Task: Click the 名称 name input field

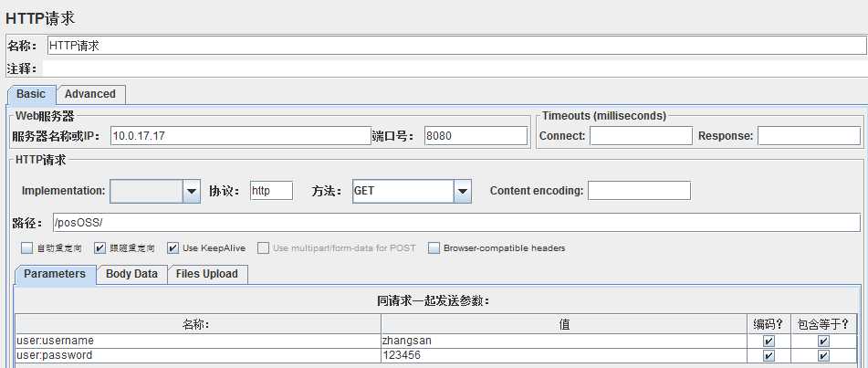Action: (x=456, y=46)
